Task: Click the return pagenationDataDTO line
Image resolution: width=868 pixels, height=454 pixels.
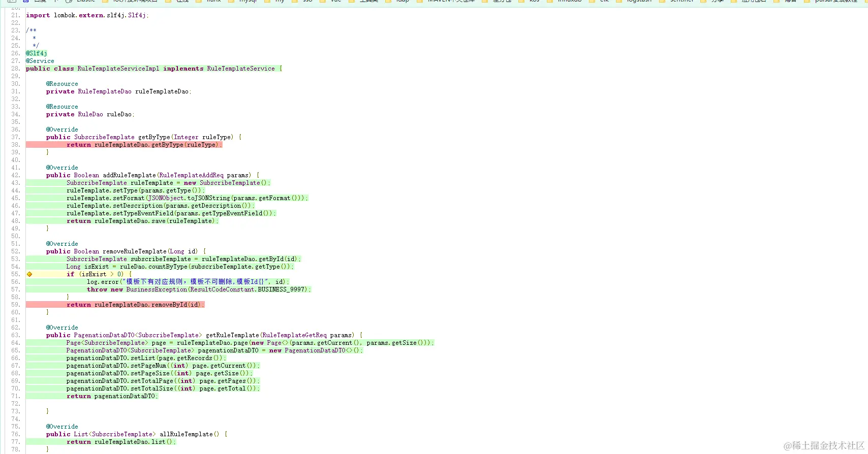Action: coord(112,396)
